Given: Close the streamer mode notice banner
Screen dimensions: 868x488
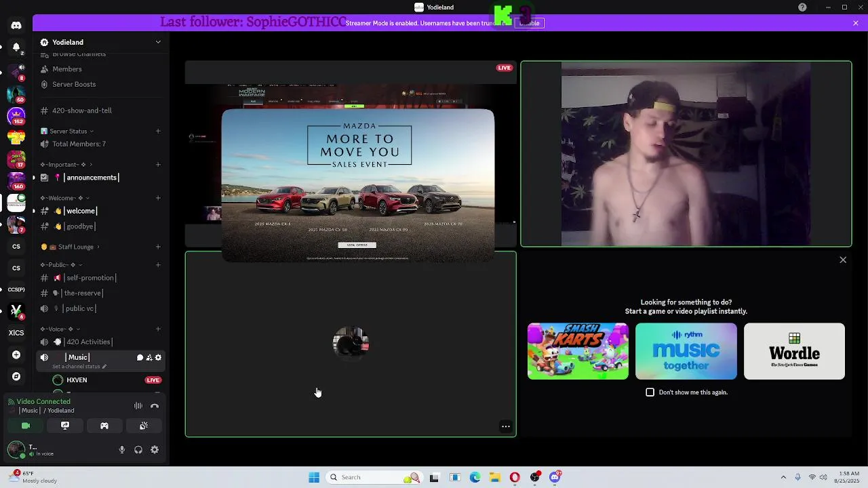Looking at the screenshot, I should [x=856, y=23].
